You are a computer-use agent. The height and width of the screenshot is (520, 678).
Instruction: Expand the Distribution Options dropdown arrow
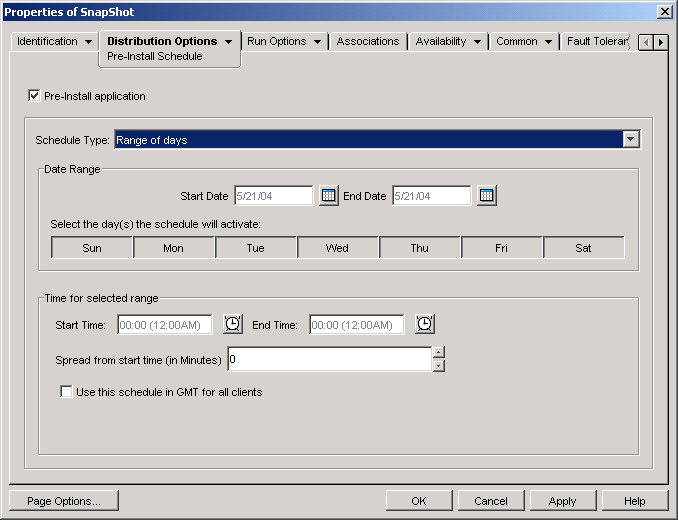(x=228, y=42)
